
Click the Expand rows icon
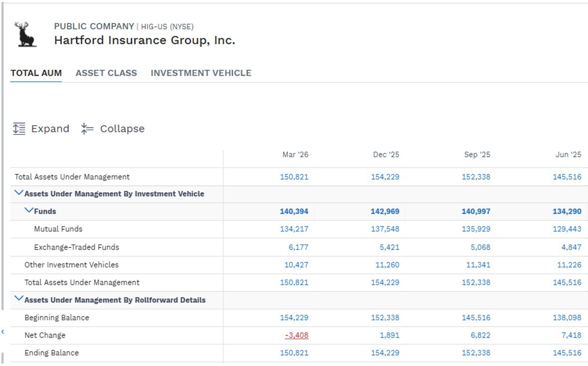(x=19, y=128)
